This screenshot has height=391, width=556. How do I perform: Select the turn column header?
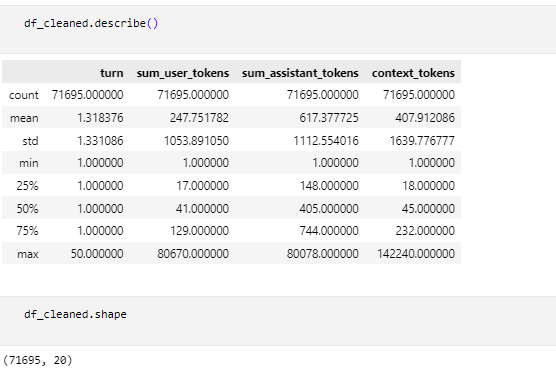(x=112, y=73)
